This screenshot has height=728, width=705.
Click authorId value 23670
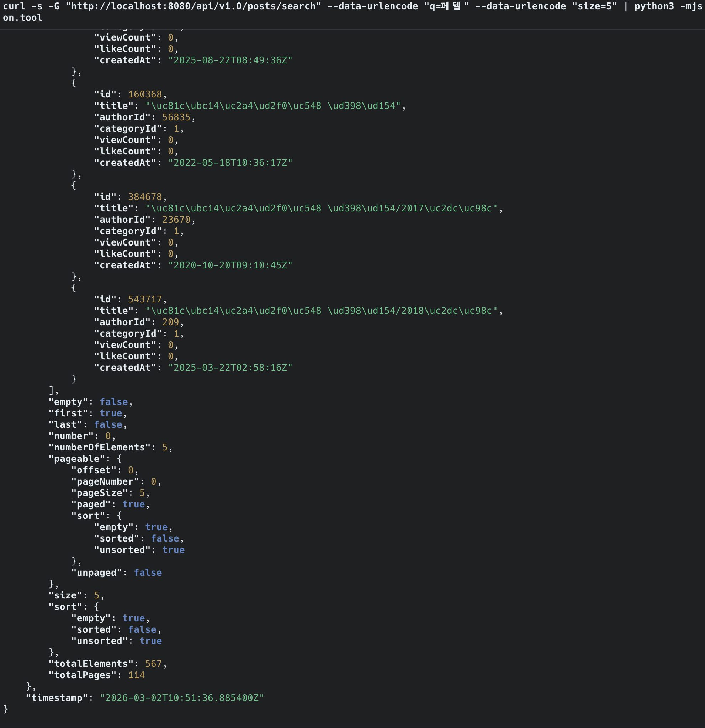(176, 220)
